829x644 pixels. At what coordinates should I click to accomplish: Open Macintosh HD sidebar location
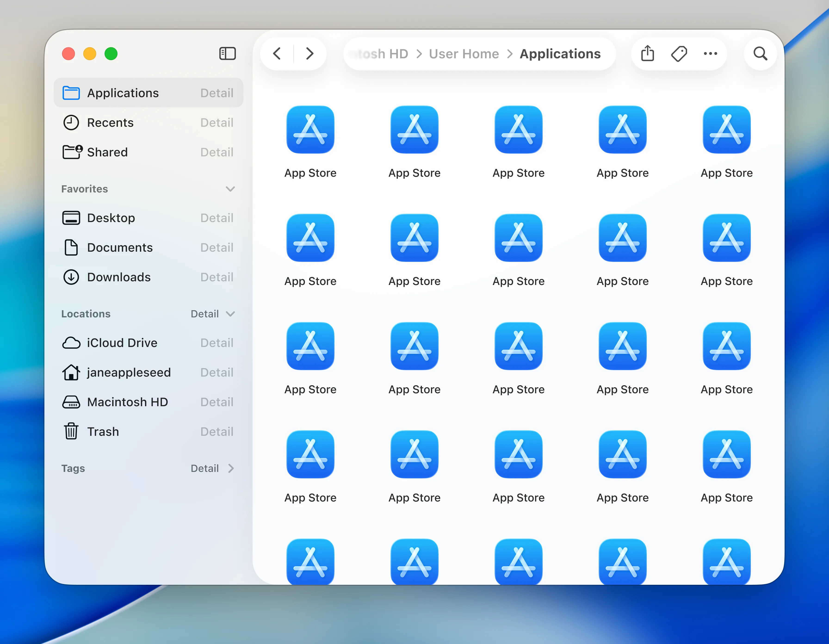[x=127, y=402]
